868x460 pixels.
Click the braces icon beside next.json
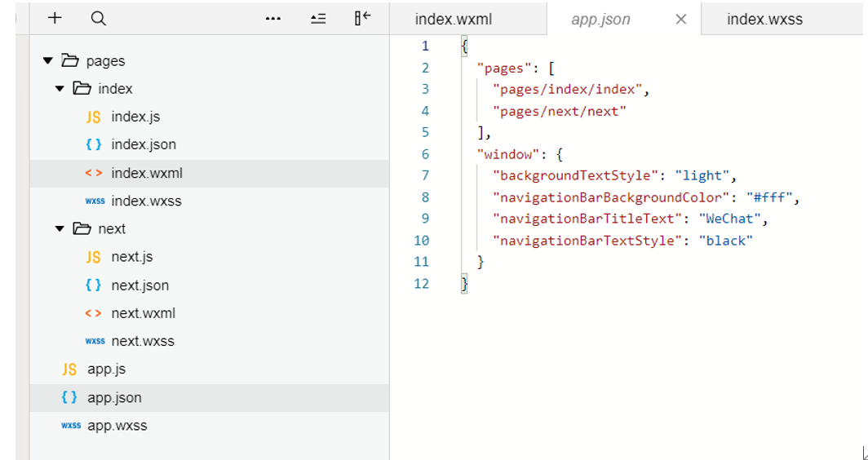pyautogui.click(x=94, y=285)
